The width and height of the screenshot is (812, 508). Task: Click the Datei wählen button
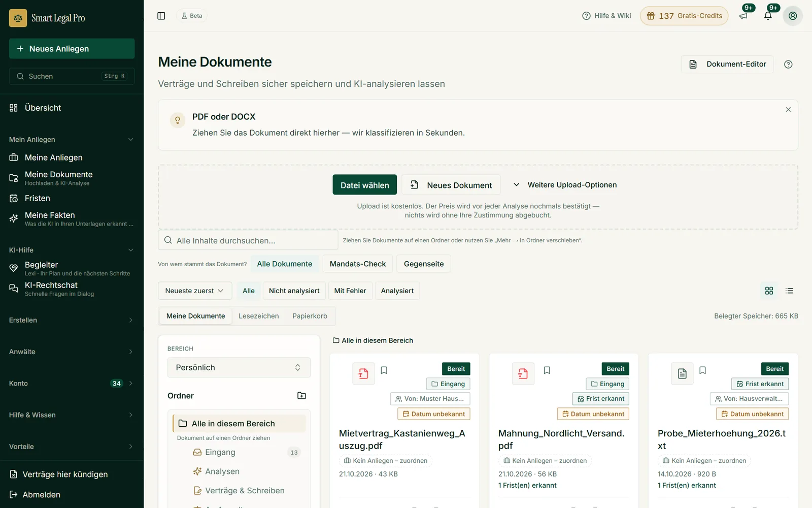365,185
